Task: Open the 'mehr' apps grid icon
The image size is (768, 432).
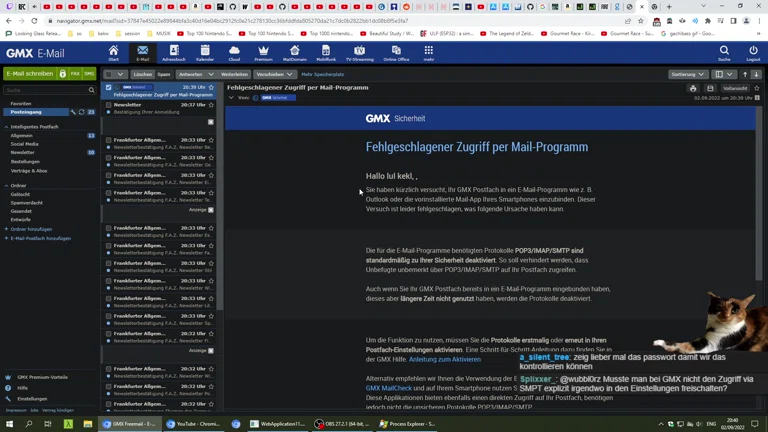Action: point(429,53)
